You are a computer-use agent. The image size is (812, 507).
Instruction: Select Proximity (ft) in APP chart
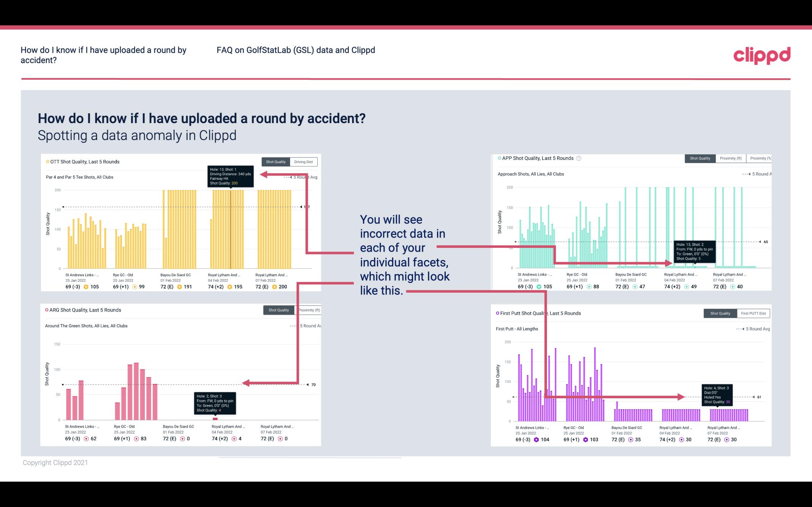(x=730, y=158)
